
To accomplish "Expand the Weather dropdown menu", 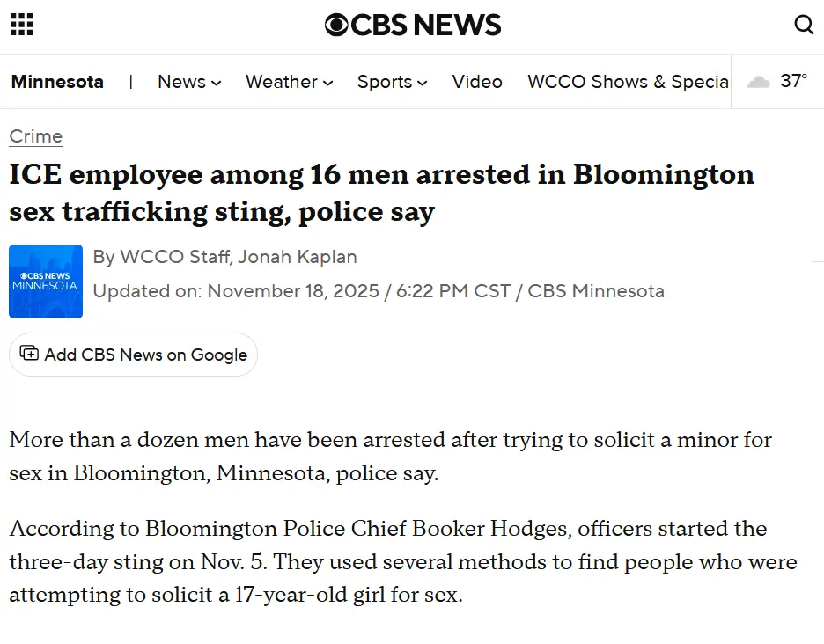I will 289,82.
